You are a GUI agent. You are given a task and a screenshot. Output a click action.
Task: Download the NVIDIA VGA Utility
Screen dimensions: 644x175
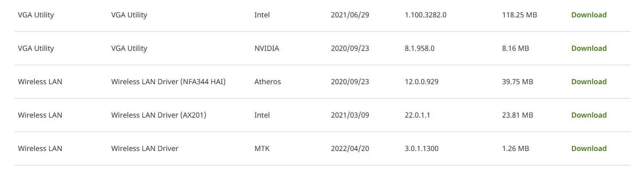pyautogui.click(x=589, y=48)
